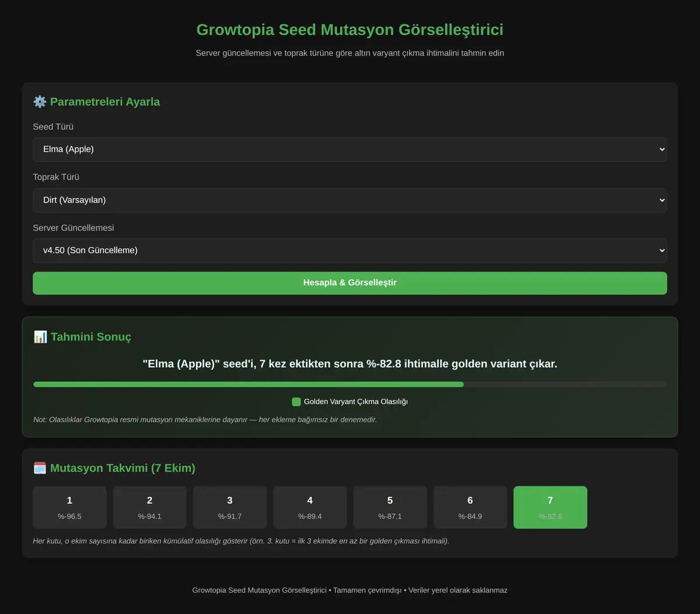Click the green golden variant progress bar
This screenshot has width=700, height=614.
point(249,385)
